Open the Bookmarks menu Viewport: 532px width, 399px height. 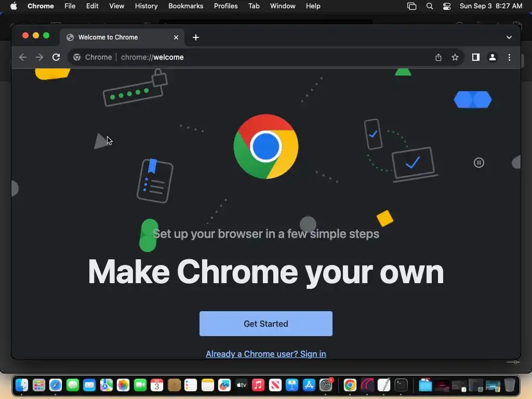pyautogui.click(x=185, y=6)
